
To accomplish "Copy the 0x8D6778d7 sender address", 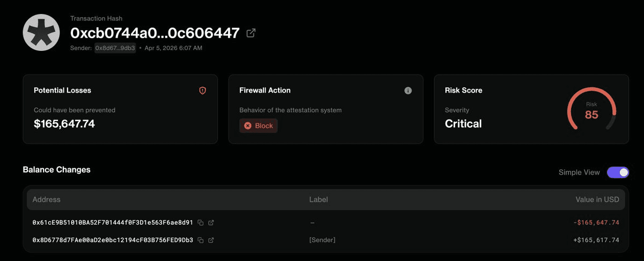I will (201, 240).
